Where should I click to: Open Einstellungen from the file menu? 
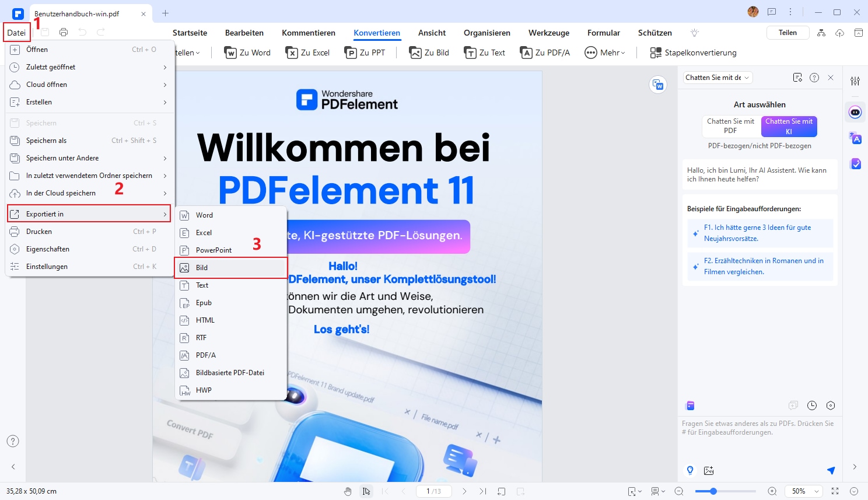[90, 267]
